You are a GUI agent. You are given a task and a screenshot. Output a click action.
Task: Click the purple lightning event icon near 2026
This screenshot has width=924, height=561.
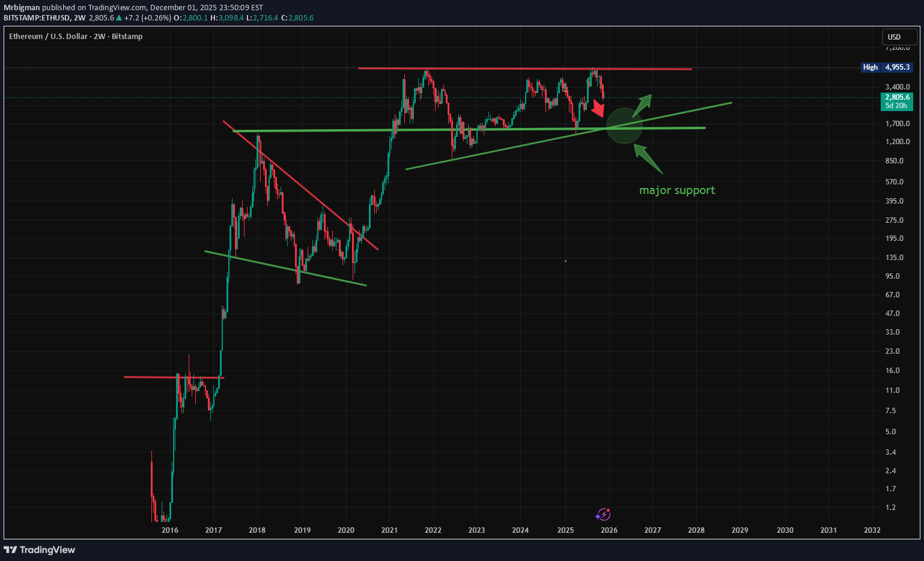[x=603, y=514]
